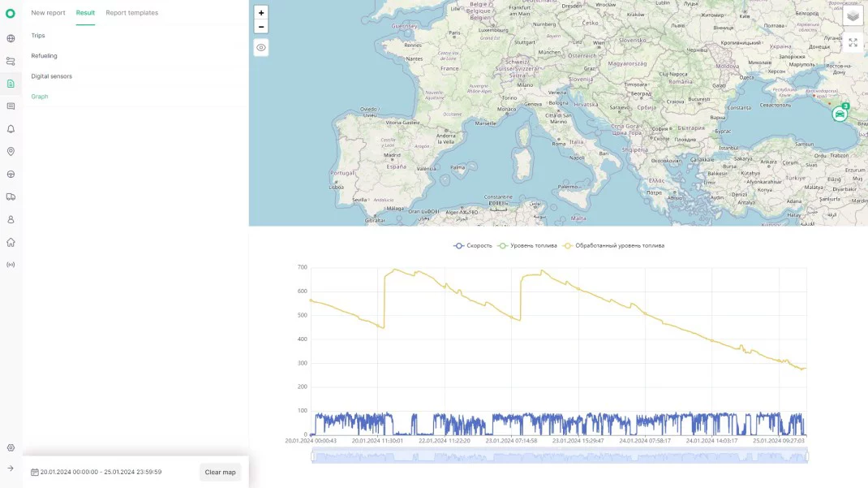Click the right handle of the chart range slider

tap(806, 456)
